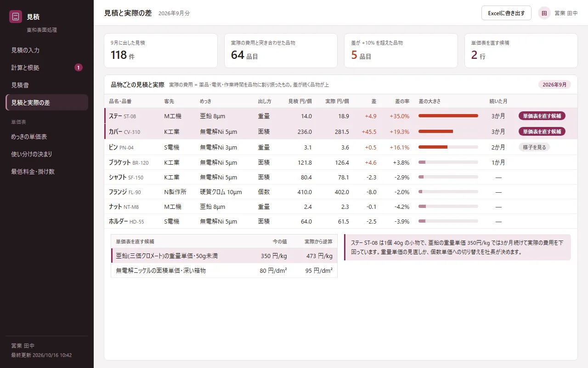Viewport: 588px width, 368px height.
Task: Click the 営業 田中 name in header
Action: (x=566, y=13)
